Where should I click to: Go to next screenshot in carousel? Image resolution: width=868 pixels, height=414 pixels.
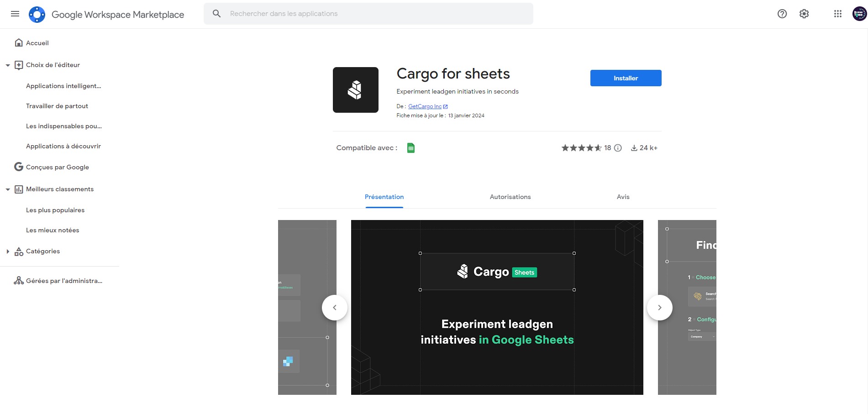(x=660, y=308)
